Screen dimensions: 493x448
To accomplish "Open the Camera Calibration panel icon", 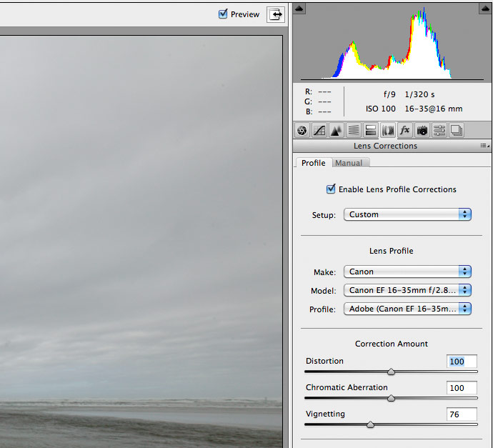I will tap(422, 130).
